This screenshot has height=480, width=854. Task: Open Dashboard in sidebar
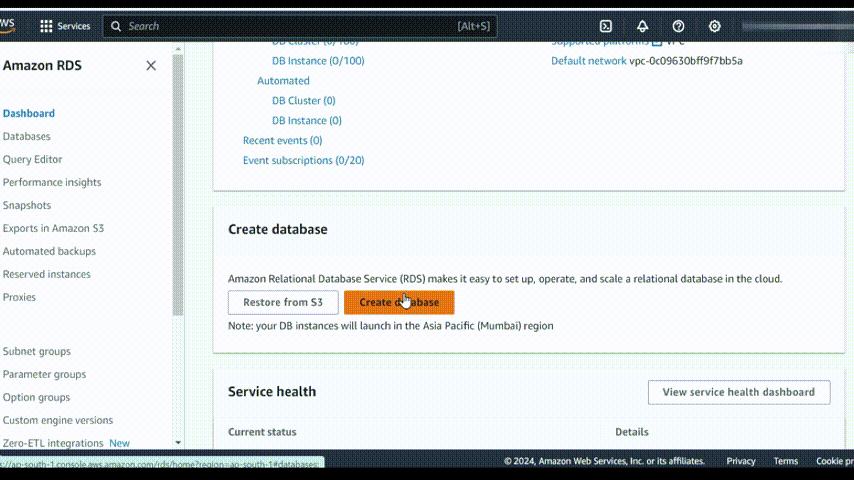29,113
